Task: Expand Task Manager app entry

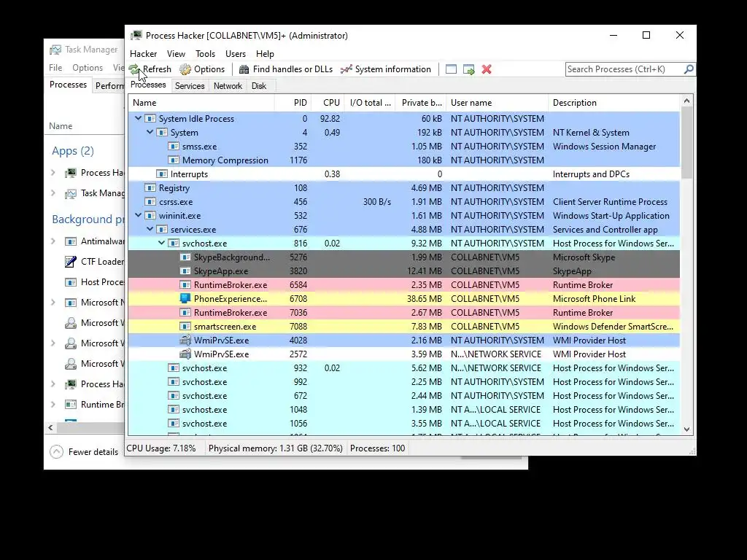Action: 53,192
